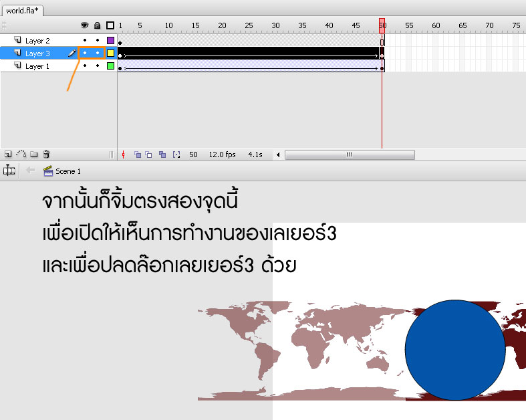This screenshot has width=526, height=420.
Task: Click Scene 1 in the edit bar
Action: click(62, 171)
